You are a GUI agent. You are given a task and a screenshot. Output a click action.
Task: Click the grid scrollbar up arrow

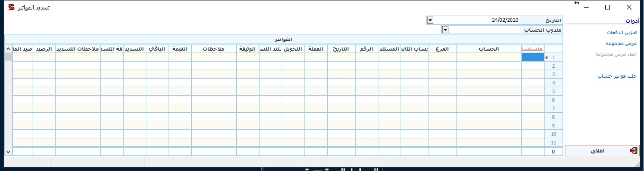click(8, 49)
